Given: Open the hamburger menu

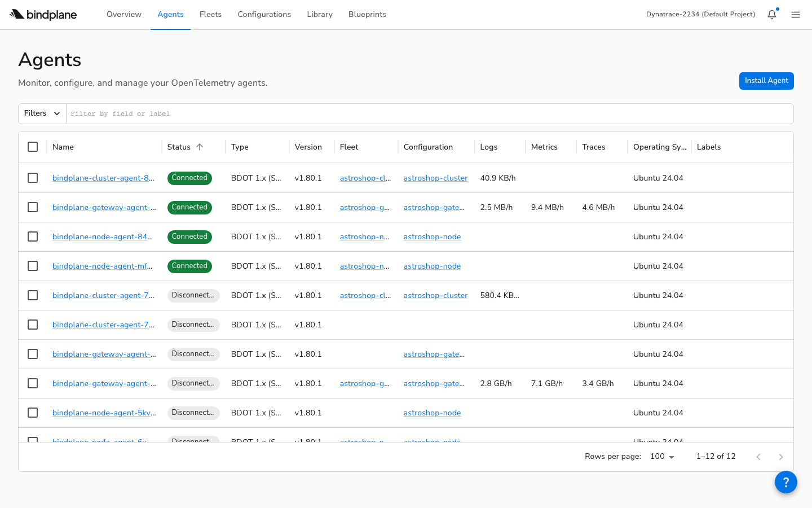Looking at the screenshot, I should pos(796,15).
